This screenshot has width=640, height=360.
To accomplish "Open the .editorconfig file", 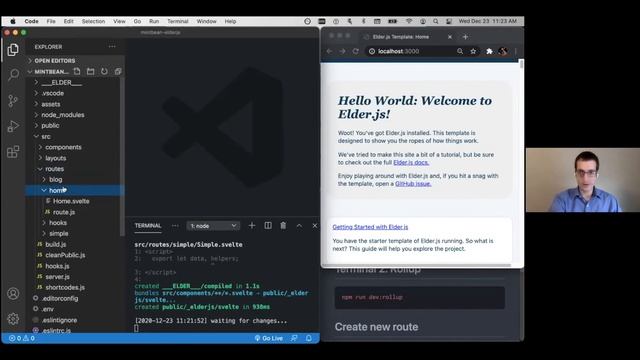I will [x=60, y=298].
